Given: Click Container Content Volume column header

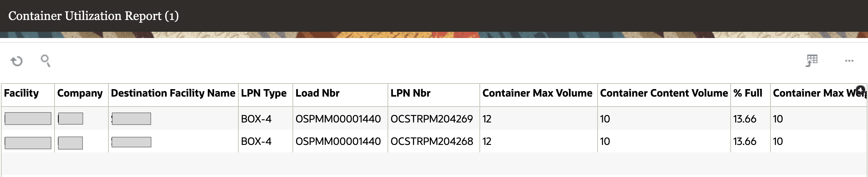Looking at the screenshot, I should (664, 93).
